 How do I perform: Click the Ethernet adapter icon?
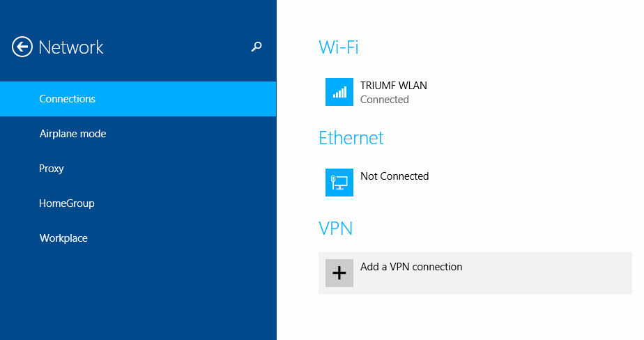click(x=339, y=183)
